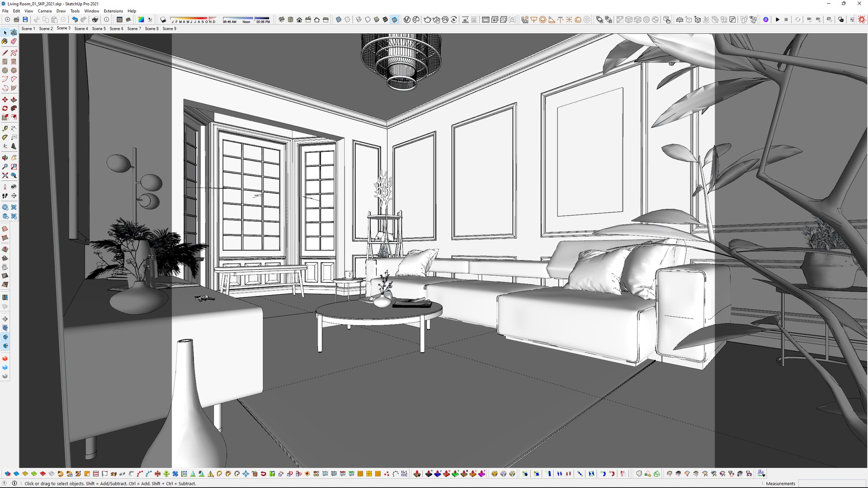Choose the Paint Bucket tool

[5, 41]
